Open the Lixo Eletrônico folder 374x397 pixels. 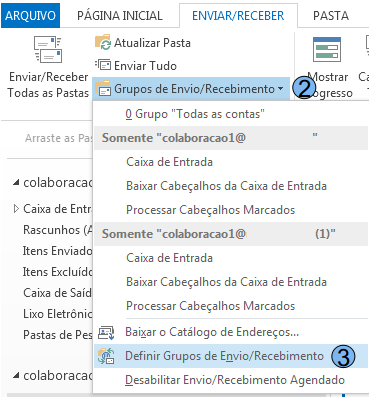tap(57, 314)
